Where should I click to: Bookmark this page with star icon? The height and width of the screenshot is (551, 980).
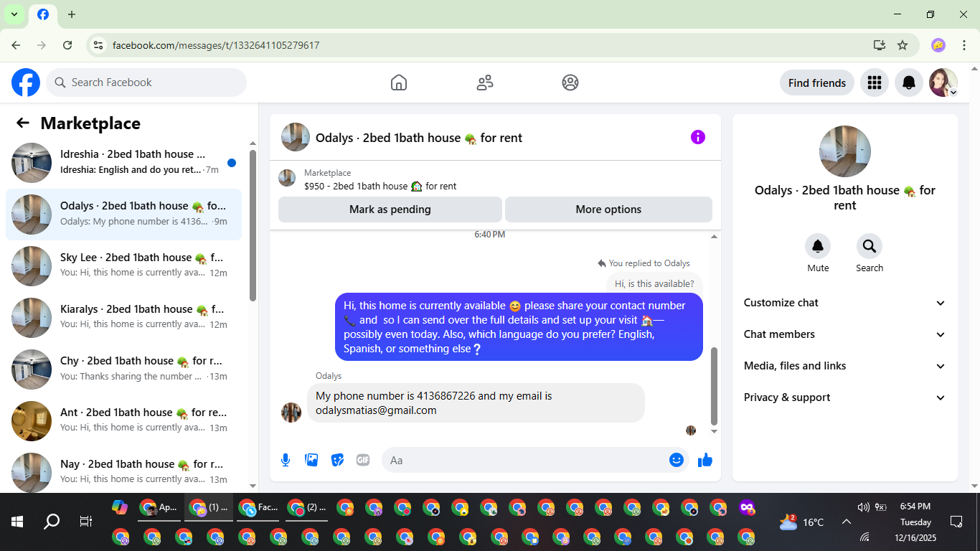pos(903,45)
